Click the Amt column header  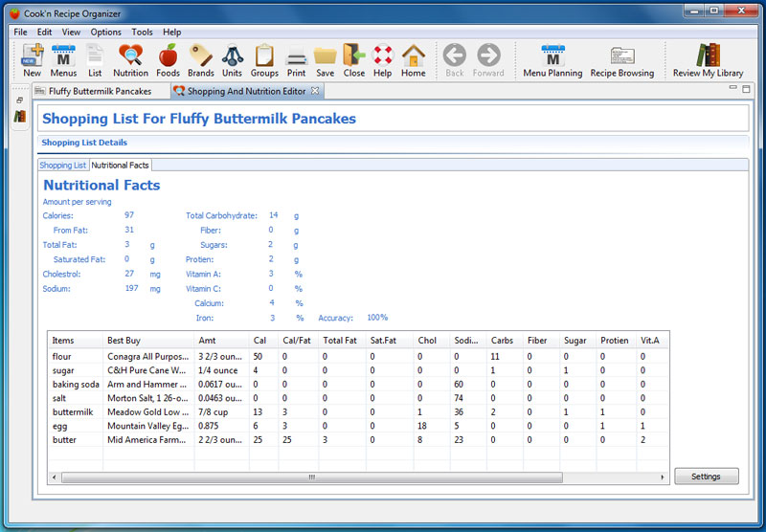pos(222,341)
